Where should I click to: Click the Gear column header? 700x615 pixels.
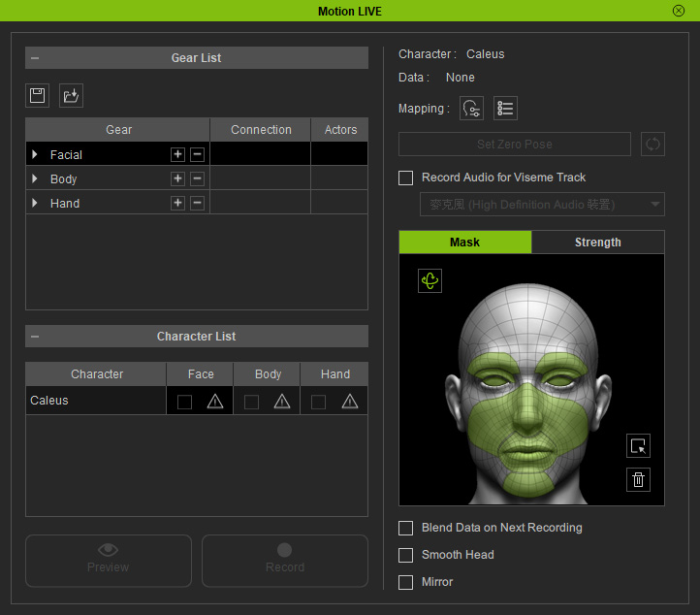(x=118, y=130)
